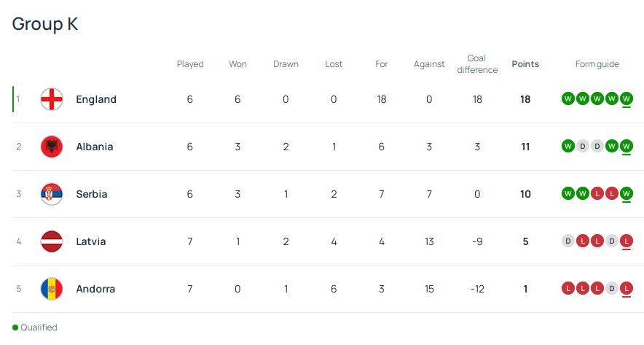Viewport: 644px width, 345px height.
Task: Click the Serbia flag icon
Action: [x=52, y=194]
